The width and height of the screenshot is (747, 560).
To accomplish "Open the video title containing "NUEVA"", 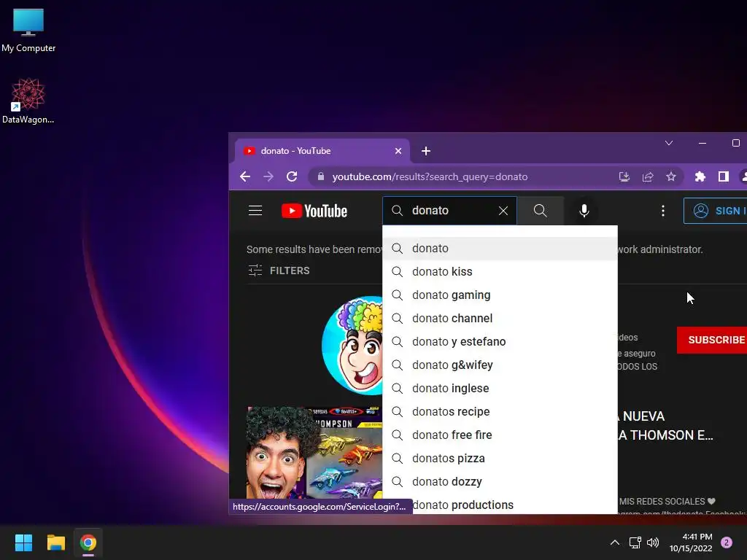I will (x=667, y=426).
